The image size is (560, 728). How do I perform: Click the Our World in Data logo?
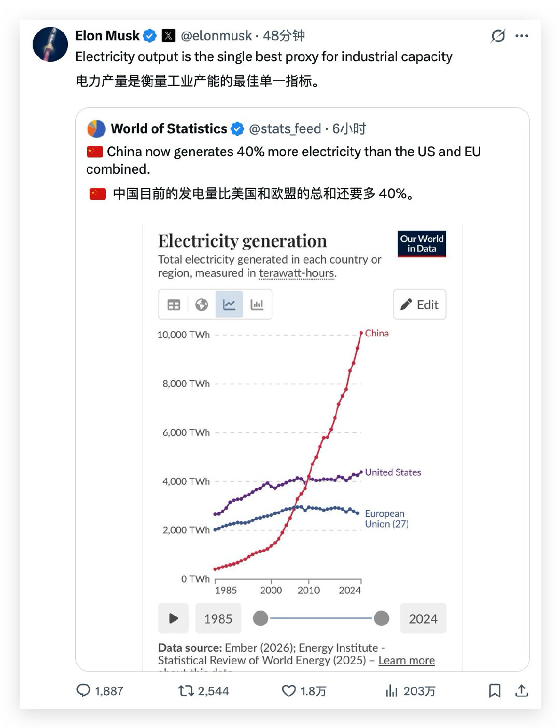click(x=422, y=244)
